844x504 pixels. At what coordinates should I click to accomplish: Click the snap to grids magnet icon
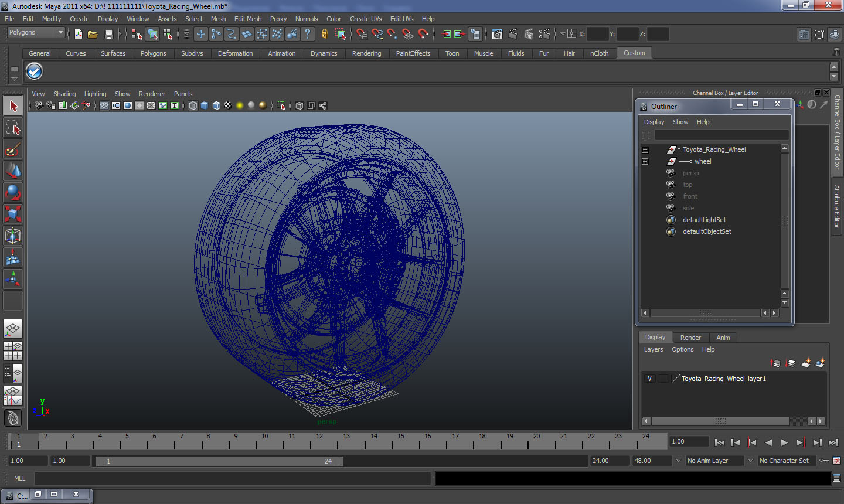point(362,34)
